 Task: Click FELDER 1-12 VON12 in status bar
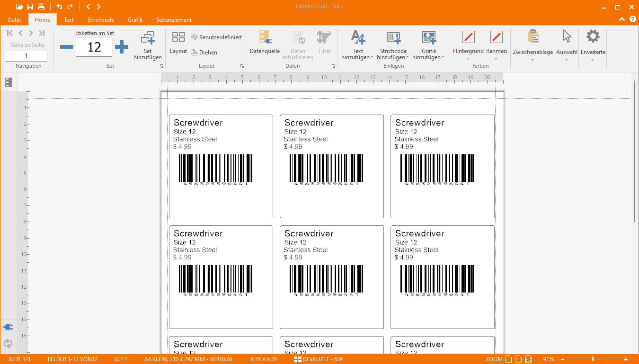(72, 359)
